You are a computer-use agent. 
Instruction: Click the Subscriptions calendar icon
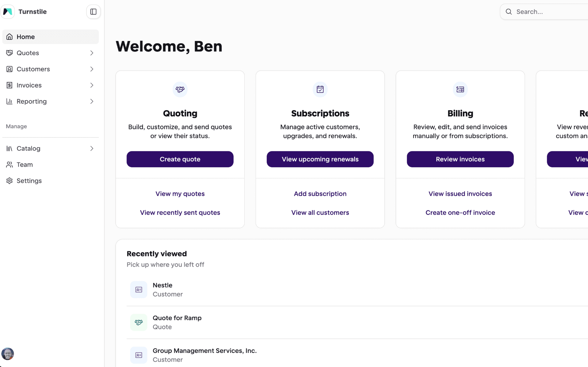pyautogui.click(x=320, y=89)
